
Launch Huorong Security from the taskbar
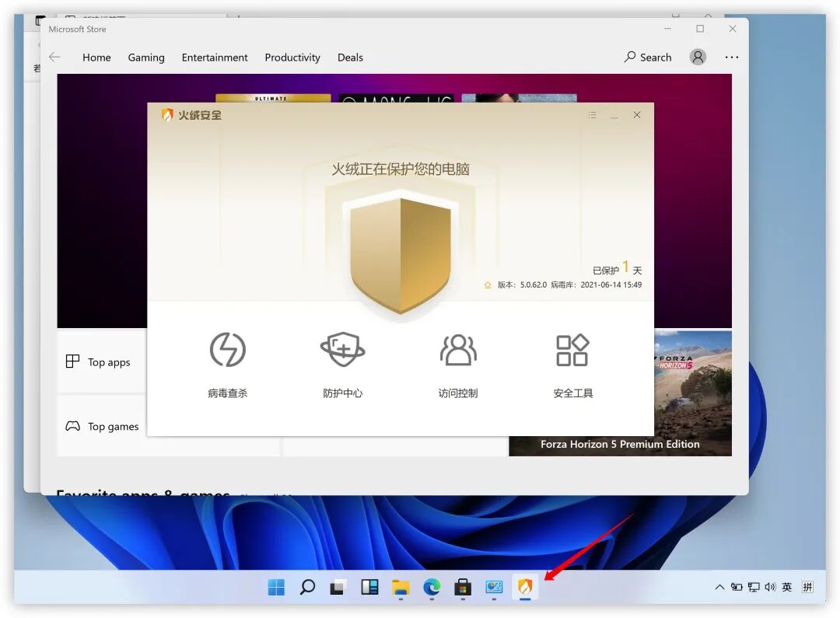point(525,587)
